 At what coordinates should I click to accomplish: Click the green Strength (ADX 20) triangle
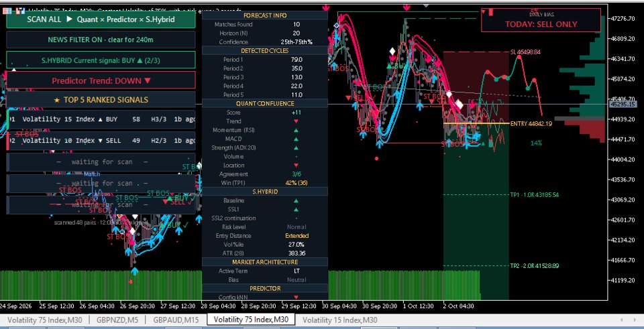296,147
